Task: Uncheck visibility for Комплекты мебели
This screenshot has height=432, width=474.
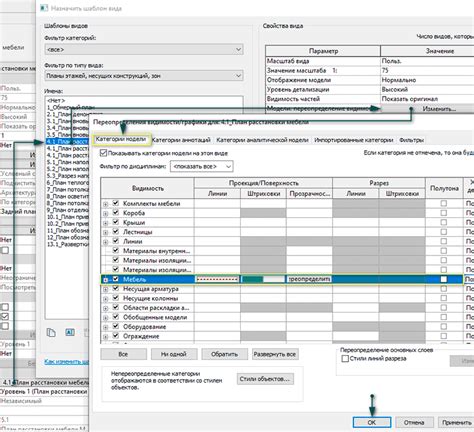Action: click(x=116, y=203)
